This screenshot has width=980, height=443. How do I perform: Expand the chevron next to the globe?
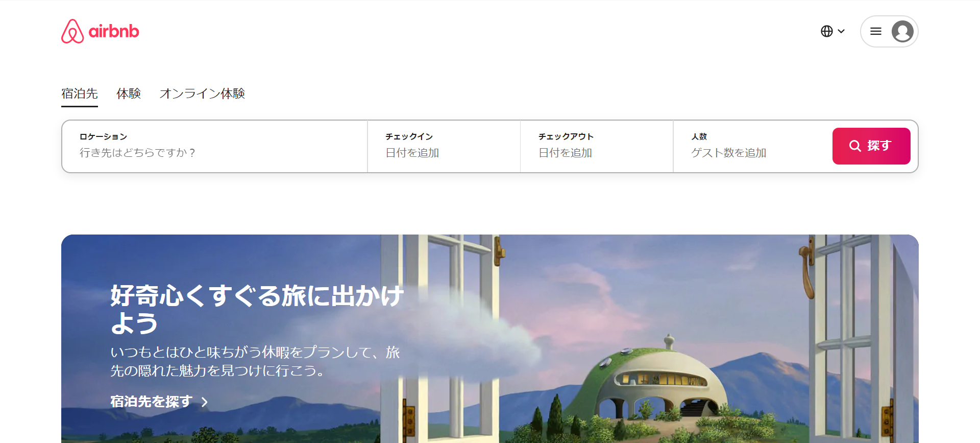coord(841,31)
